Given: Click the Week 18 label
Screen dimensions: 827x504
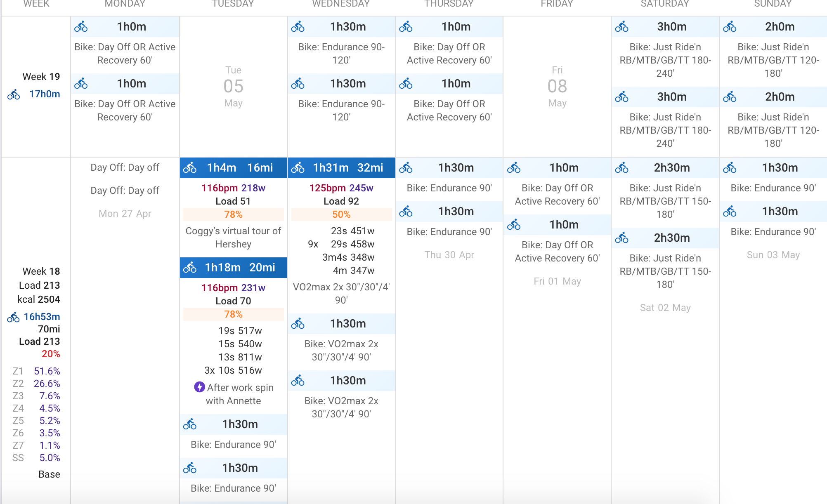Looking at the screenshot, I should [41, 271].
